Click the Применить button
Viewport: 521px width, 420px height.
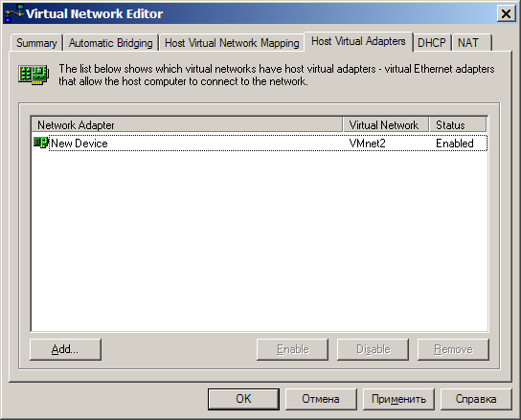[x=398, y=399]
